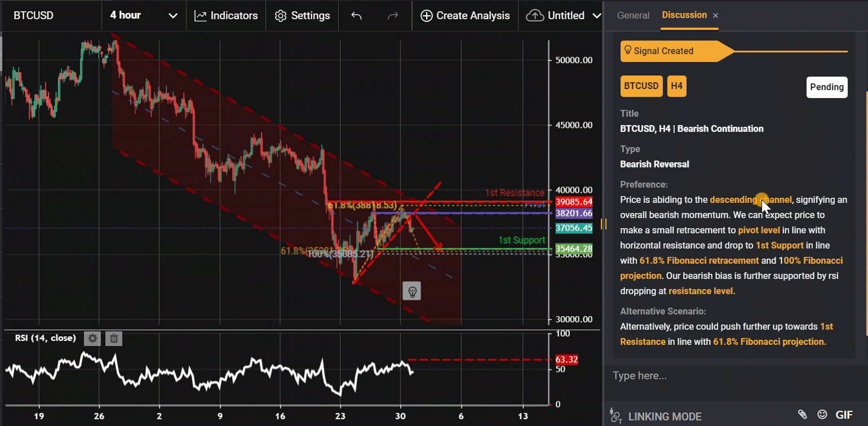
Task: Open chart Settings
Action: [302, 16]
